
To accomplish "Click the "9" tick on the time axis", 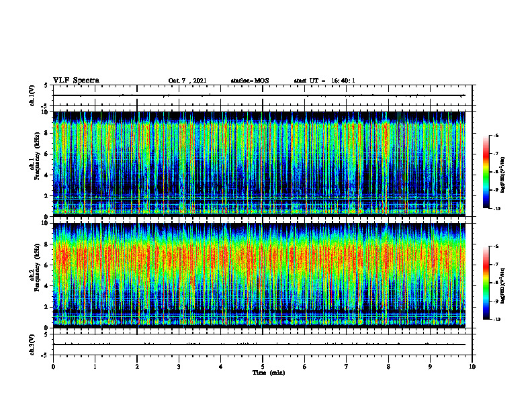I will [x=430, y=367].
